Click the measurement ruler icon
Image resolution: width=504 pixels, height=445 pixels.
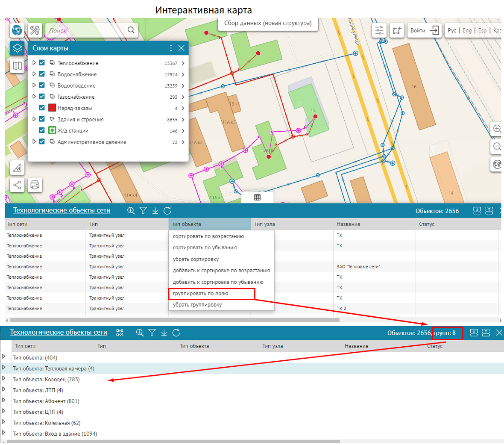17,168
